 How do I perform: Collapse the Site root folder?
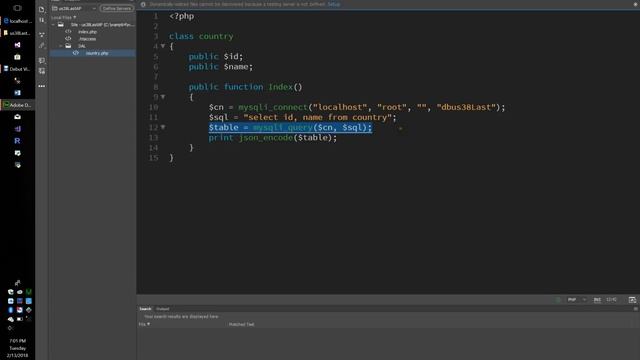click(x=53, y=25)
